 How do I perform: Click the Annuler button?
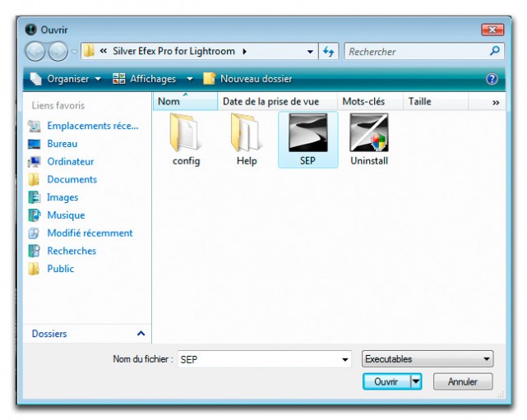click(x=463, y=381)
